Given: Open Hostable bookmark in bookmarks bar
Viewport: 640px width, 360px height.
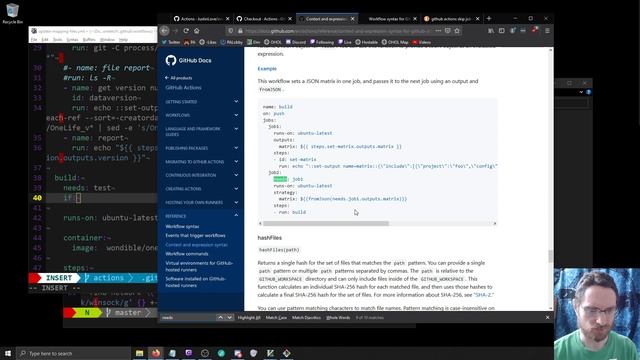Looking at the screenshot, I should pos(367,42).
